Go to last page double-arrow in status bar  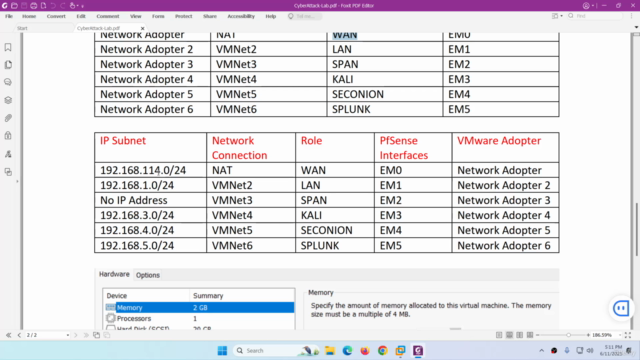point(86,335)
